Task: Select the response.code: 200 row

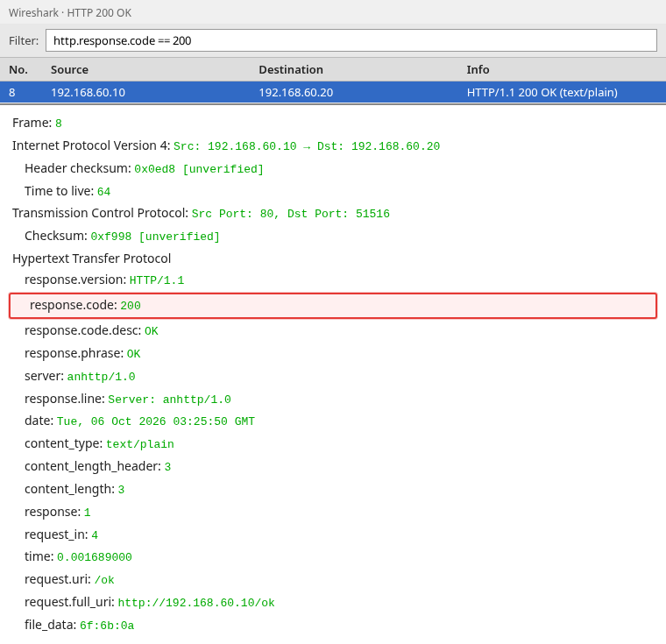Action: coord(333,306)
